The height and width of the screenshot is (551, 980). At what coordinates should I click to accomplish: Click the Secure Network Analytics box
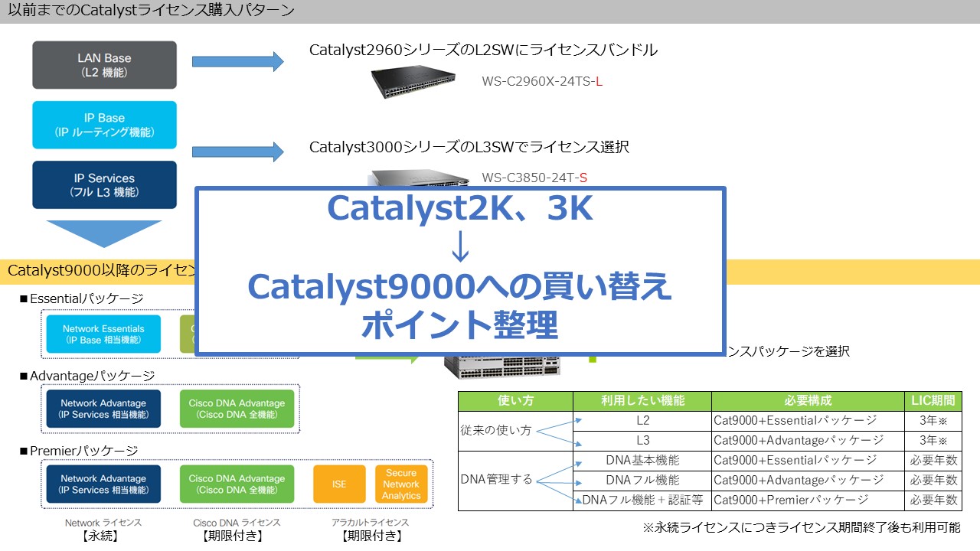[x=401, y=484]
